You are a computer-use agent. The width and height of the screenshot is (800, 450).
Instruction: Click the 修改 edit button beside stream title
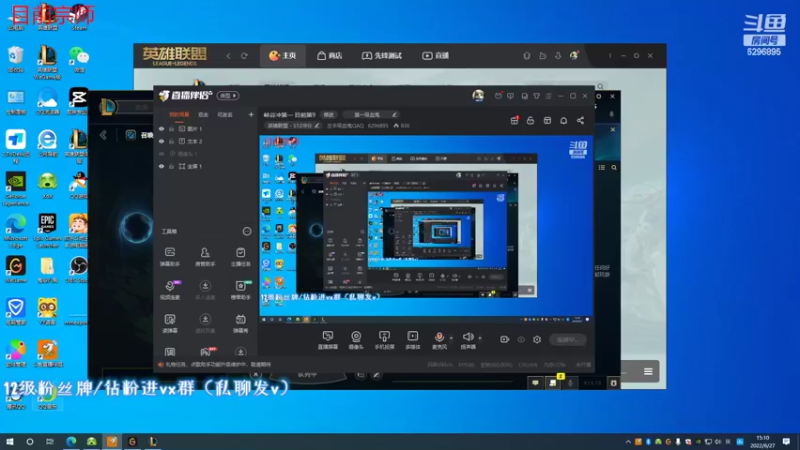tap(329, 115)
